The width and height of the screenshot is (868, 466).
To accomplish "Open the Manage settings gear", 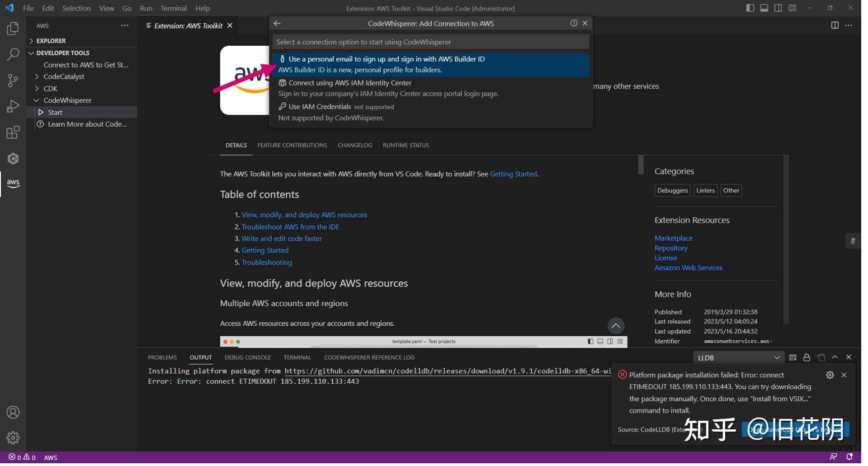I will (13, 437).
